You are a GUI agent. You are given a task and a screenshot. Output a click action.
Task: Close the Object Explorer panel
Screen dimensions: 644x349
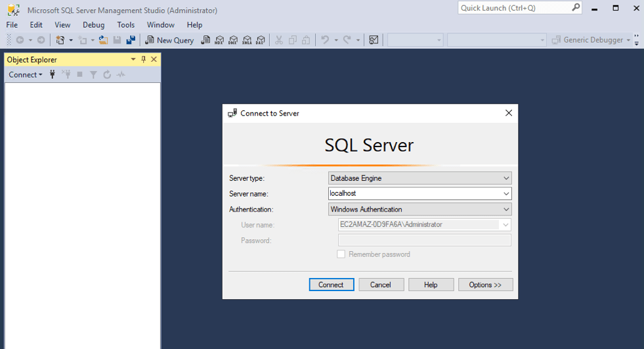pyautogui.click(x=154, y=59)
